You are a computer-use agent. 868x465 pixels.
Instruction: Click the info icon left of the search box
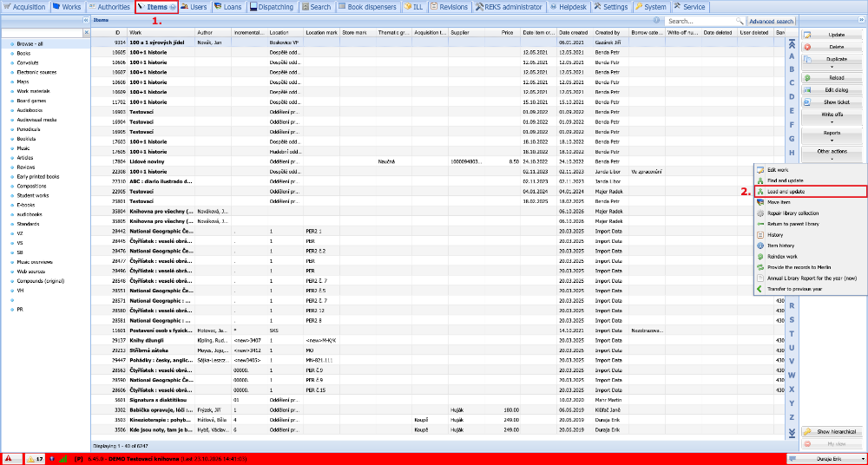(656, 20)
